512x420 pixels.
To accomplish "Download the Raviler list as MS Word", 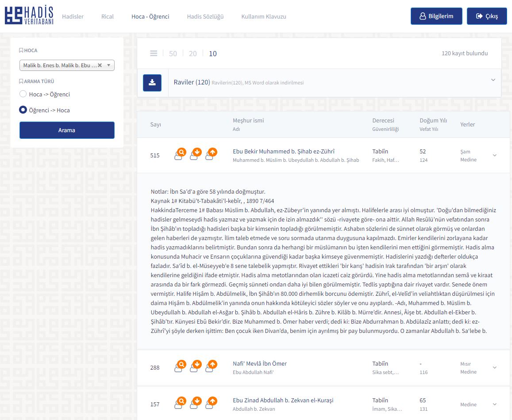I will pyautogui.click(x=152, y=83).
